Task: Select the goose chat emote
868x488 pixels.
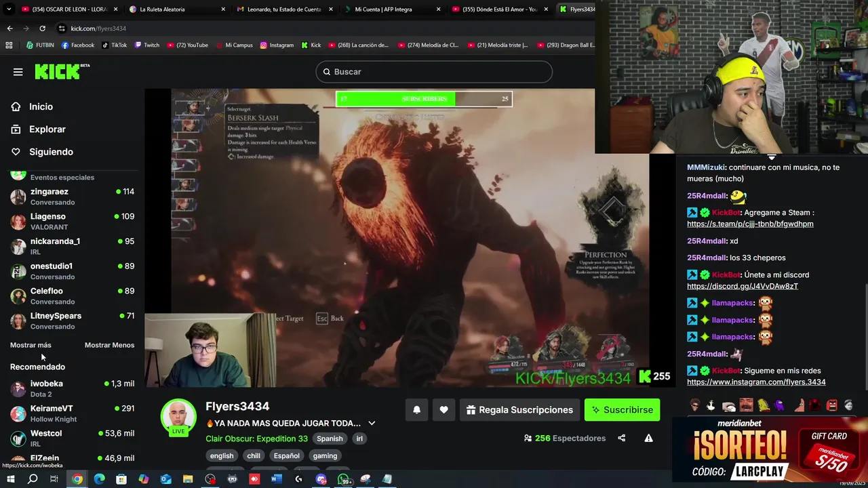Action: click(711, 405)
